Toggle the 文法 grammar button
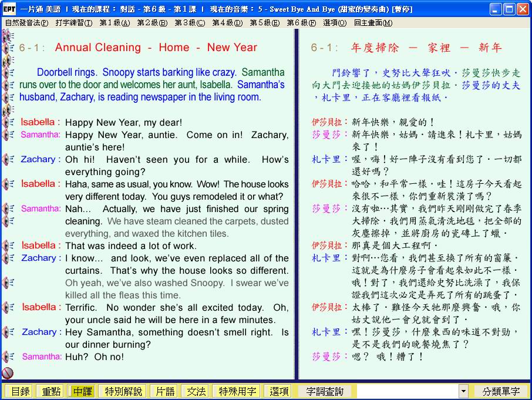This screenshot has height=400, width=532. [196, 391]
